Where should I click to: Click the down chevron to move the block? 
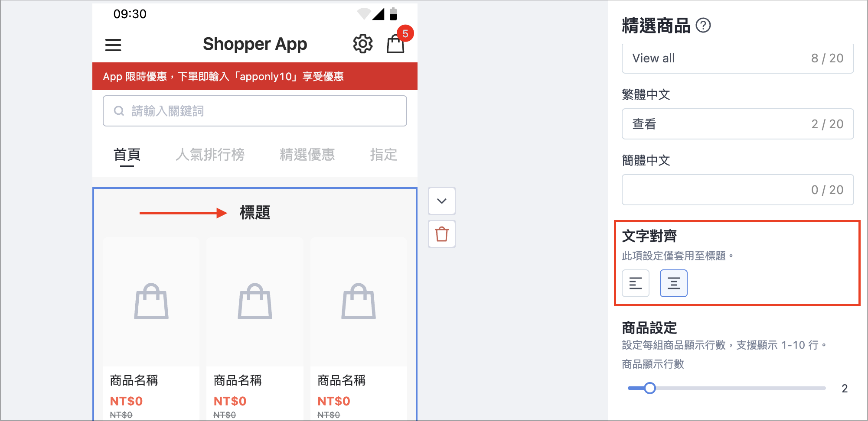click(442, 201)
